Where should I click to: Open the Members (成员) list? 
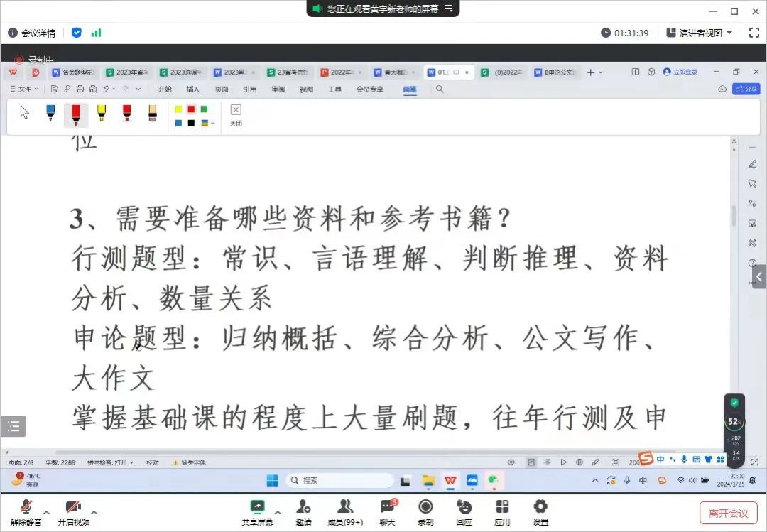pos(345,511)
